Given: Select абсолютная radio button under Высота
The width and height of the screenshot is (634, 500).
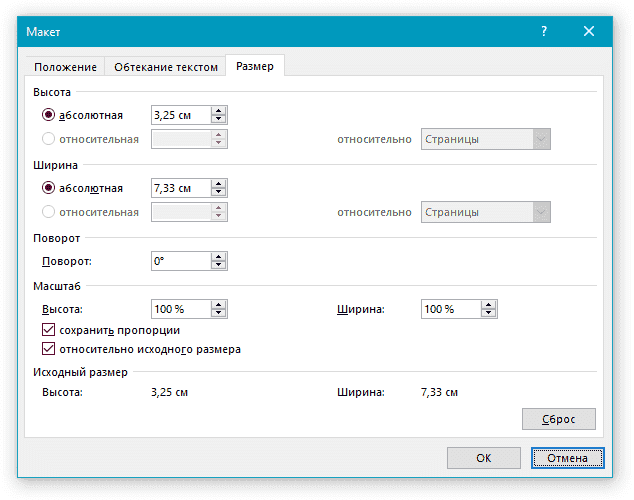Looking at the screenshot, I should [x=49, y=115].
